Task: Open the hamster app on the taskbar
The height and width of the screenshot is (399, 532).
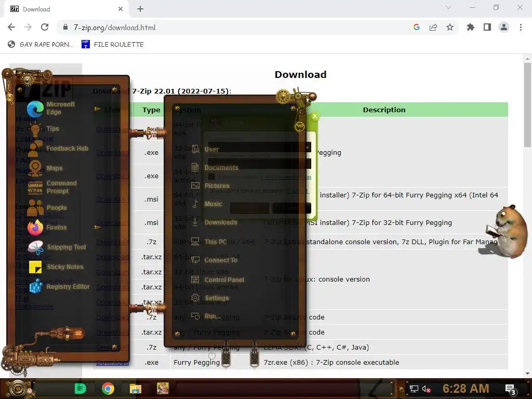Action: click(x=163, y=389)
